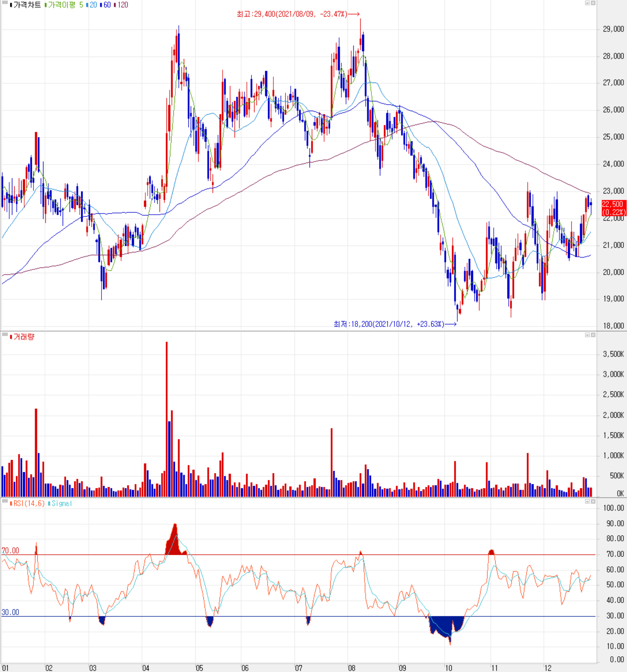Close the 거래량 volume pane
This screenshot has width=627, height=672.
593,335
